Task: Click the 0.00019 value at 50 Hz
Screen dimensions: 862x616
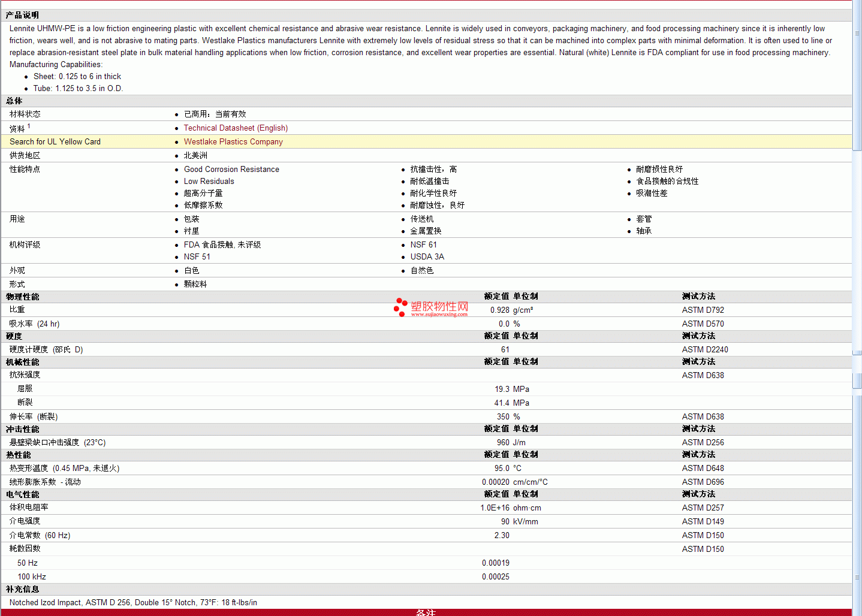Action: pos(496,563)
